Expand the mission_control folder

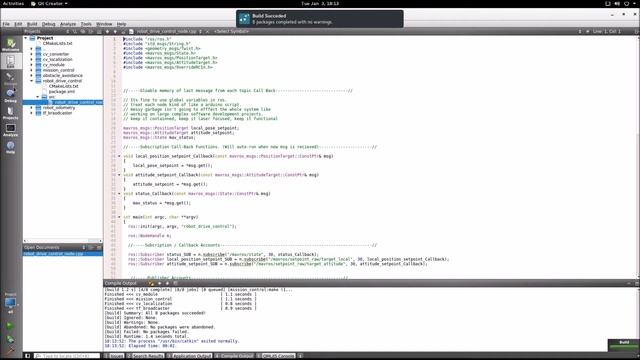click(31, 70)
